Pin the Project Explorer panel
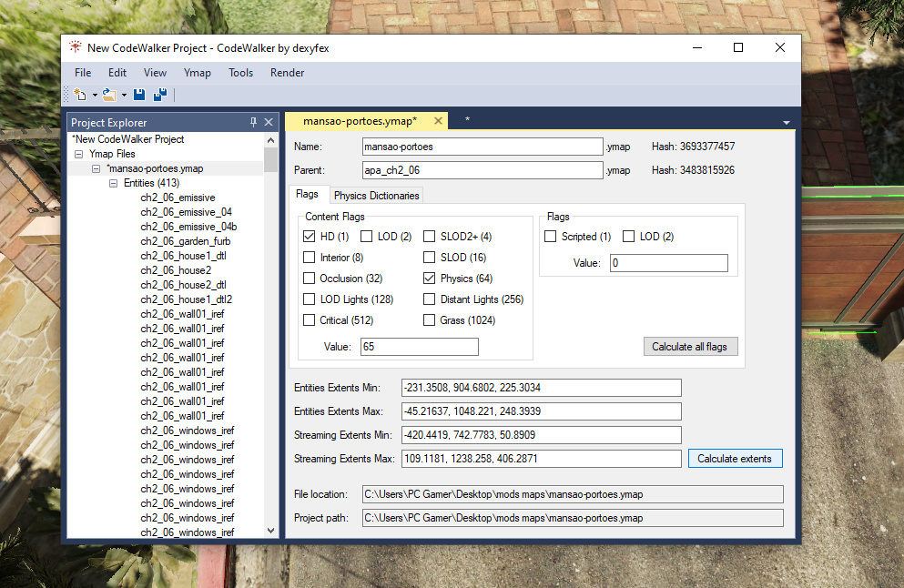 click(253, 122)
